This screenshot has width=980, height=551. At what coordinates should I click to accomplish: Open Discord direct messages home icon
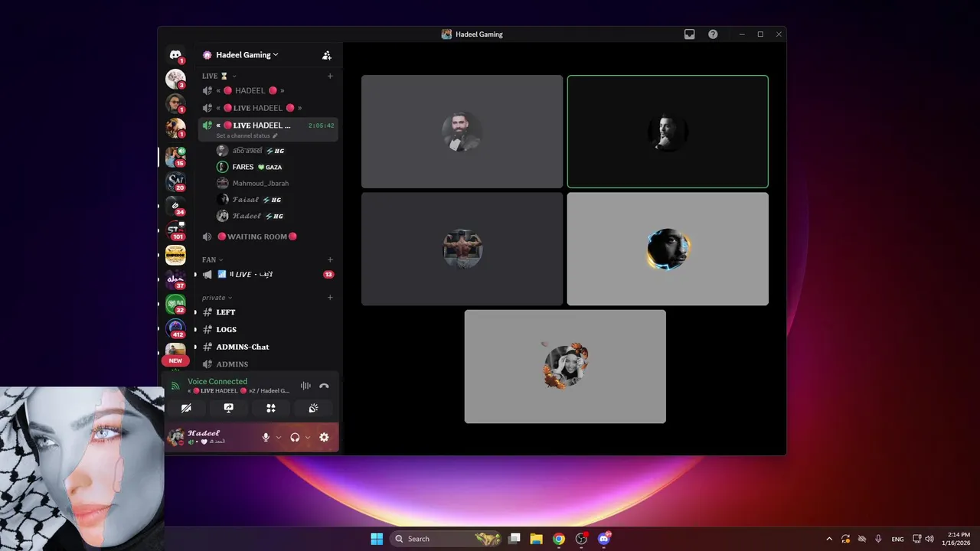175,55
